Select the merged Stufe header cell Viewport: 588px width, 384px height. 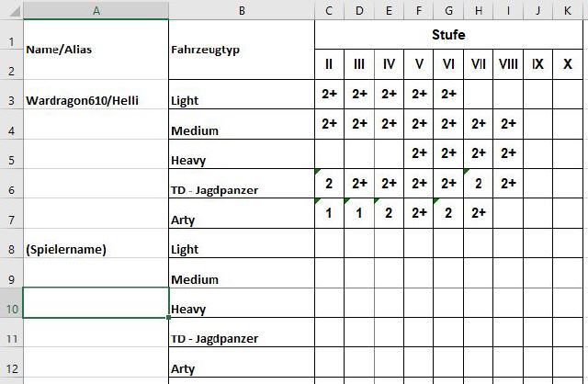448,35
